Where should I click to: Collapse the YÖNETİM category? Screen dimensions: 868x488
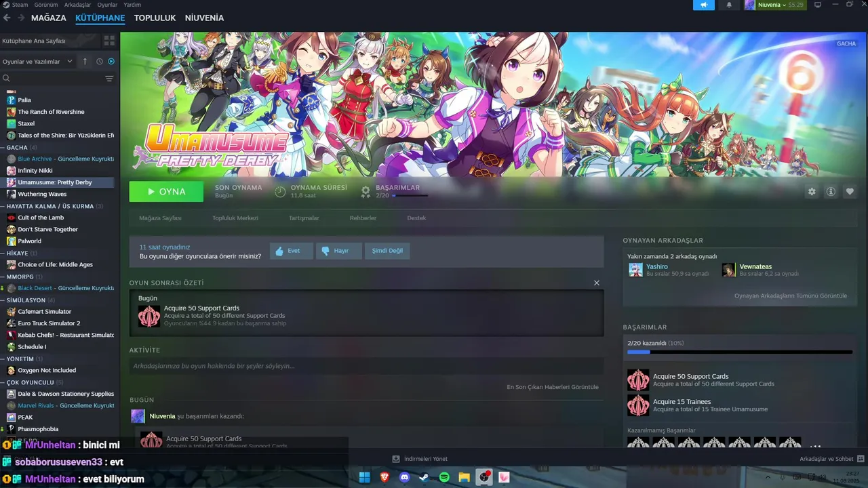pos(3,359)
